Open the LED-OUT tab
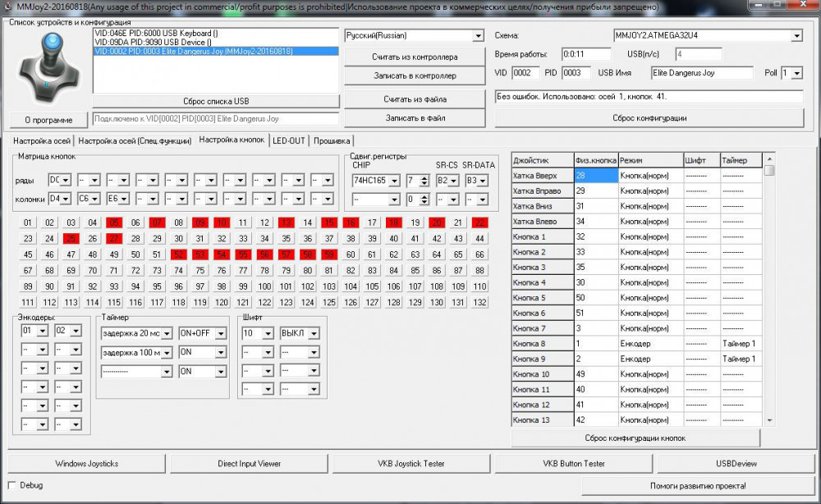The height and width of the screenshot is (504, 821). 289,140
